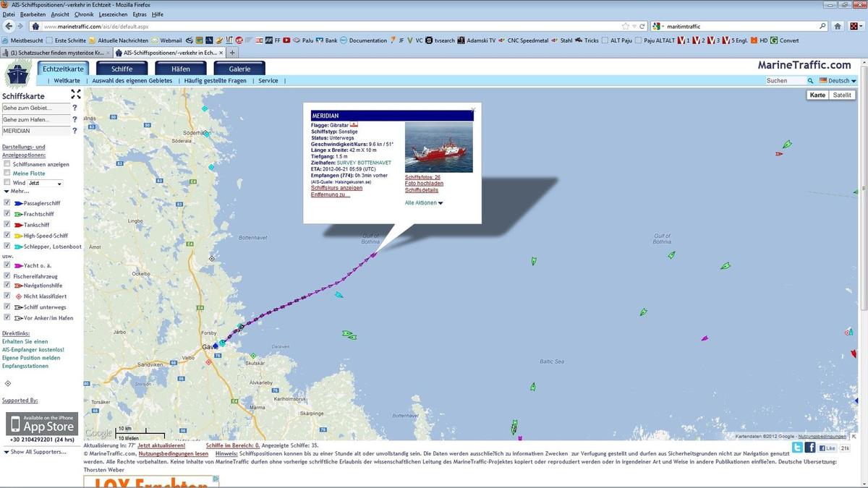Screen dimensions: 868x488
Task: Click the search magnifier in browser search box
Action: [x=822, y=26]
